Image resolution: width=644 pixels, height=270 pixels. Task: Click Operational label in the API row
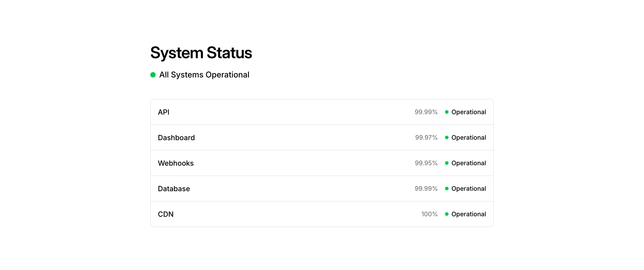(x=468, y=112)
